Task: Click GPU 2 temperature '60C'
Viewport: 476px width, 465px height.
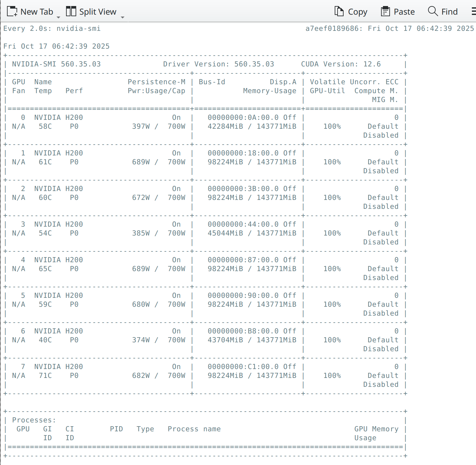Action: [x=45, y=198]
